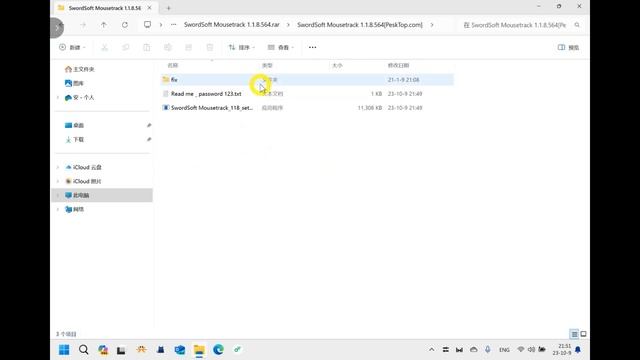This screenshot has height=360, width=640.
Task: Sort by the 修改日期 (Date modified) column header
Action: (x=398, y=65)
